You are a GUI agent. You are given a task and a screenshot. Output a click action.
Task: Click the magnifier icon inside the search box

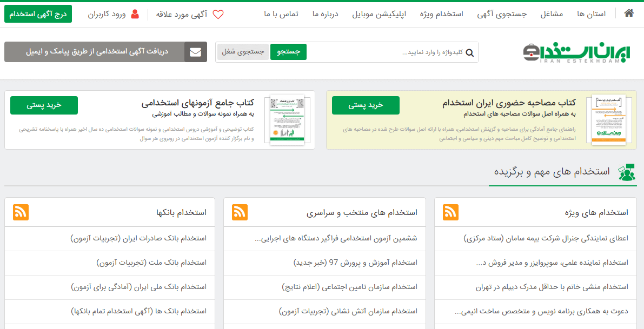point(470,52)
